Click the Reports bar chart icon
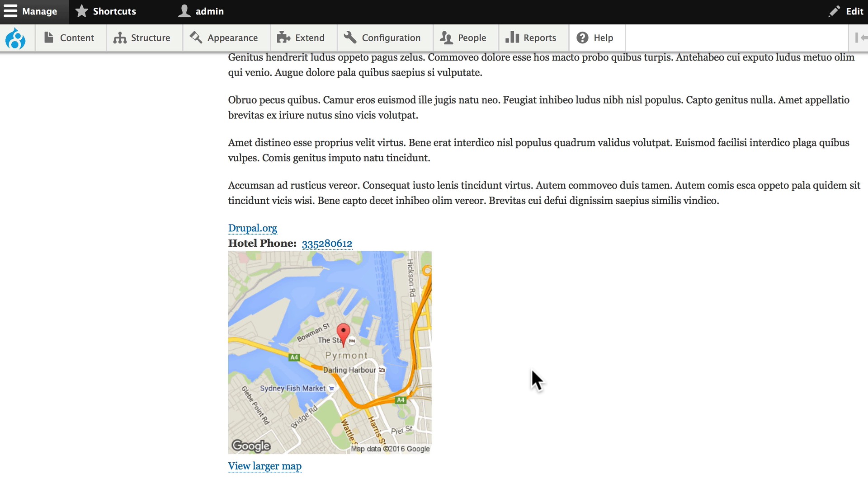This screenshot has height=488, width=868. point(512,37)
